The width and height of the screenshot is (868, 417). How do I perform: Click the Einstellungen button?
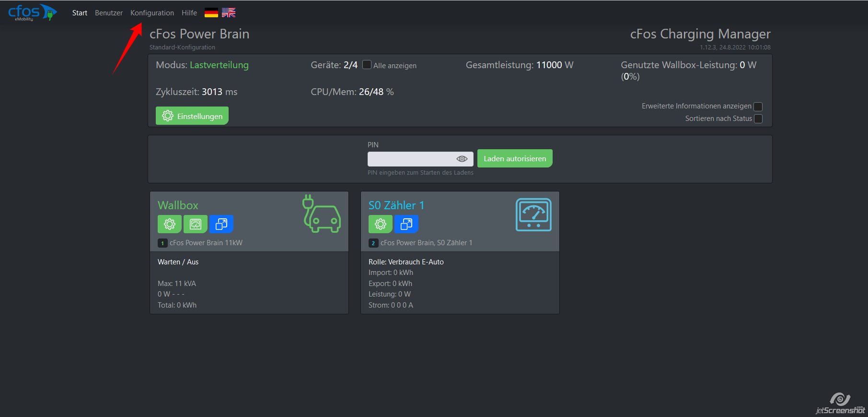192,116
